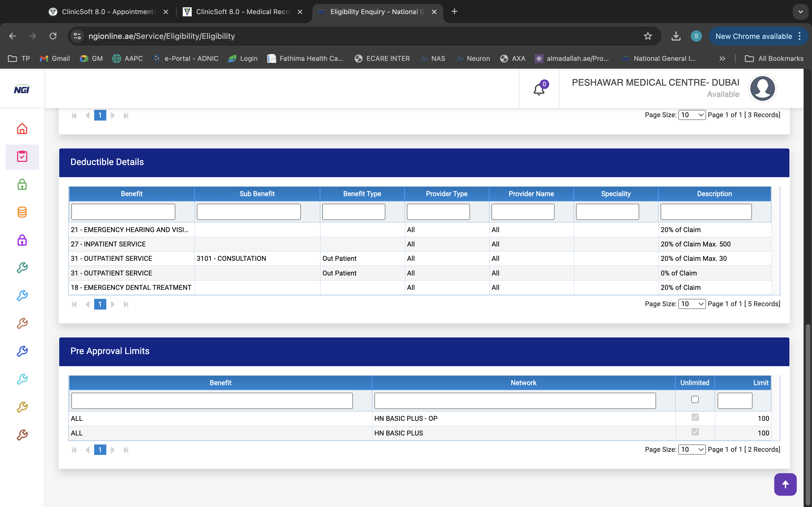The image size is (812, 507).
Task: Click the orange database stack sidebar icon
Action: click(x=22, y=212)
